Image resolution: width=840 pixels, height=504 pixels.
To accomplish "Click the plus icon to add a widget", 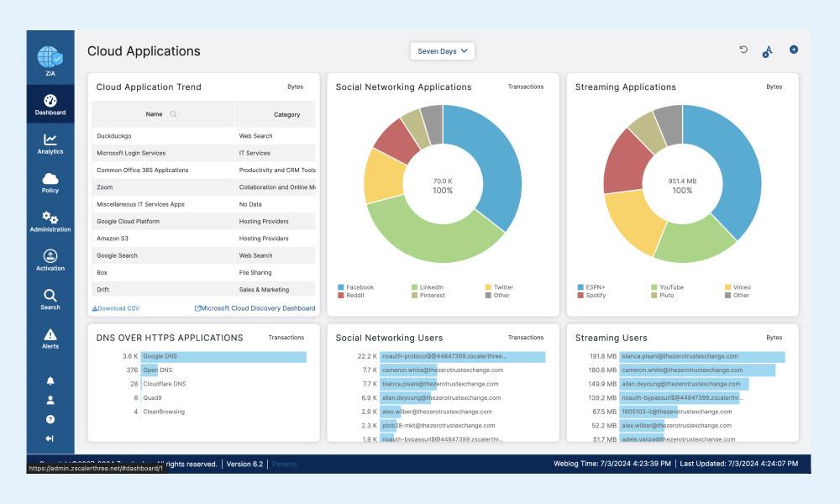I will point(794,50).
